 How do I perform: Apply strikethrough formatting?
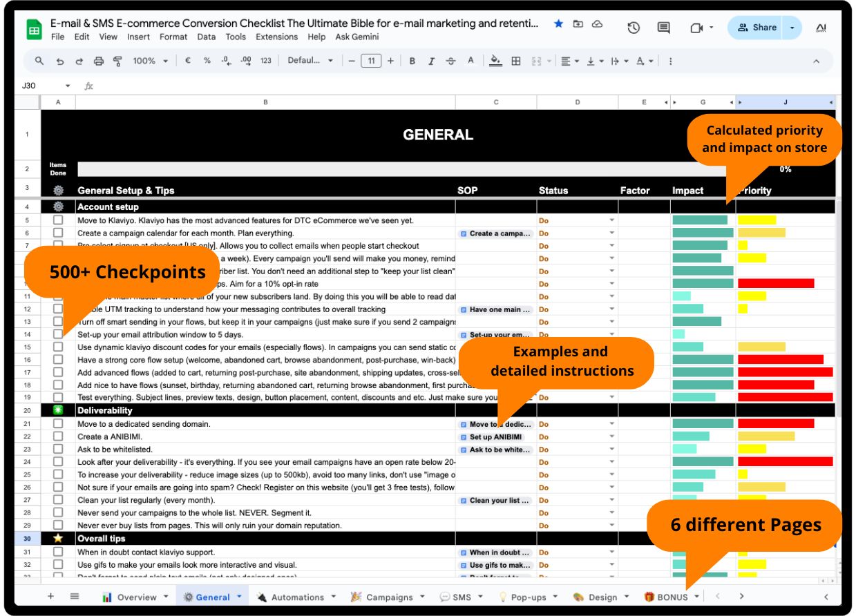tap(451, 61)
